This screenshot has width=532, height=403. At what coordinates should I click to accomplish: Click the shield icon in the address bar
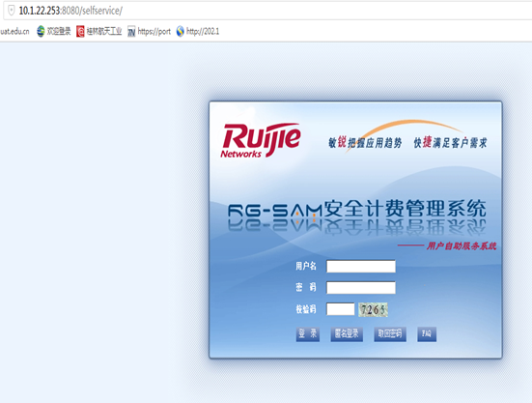[12, 11]
